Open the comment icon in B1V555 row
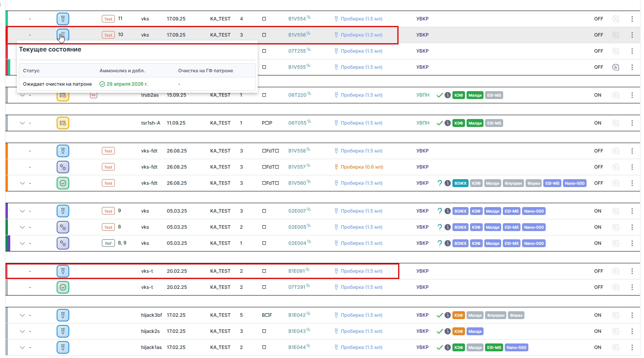The image size is (644, 358). (616, 67)
